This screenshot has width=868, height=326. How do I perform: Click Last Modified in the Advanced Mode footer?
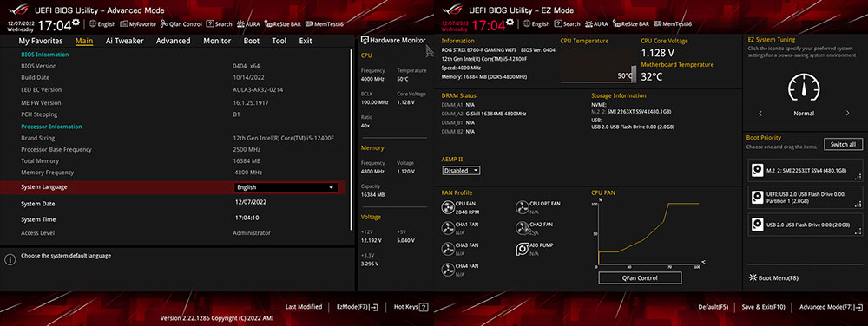(x=303, y=307)
